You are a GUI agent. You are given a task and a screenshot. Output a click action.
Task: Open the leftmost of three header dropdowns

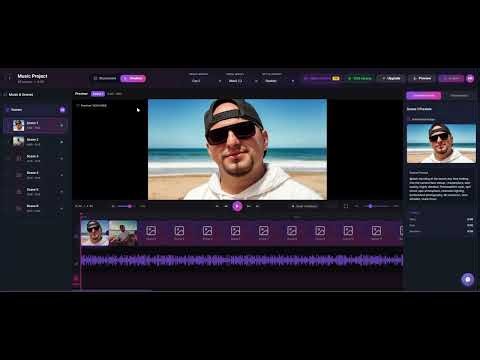[205, 81]
